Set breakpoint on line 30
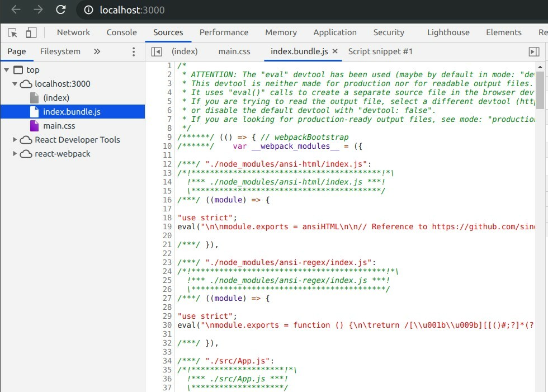Screen dimensions: 548x392 point(167,325)
